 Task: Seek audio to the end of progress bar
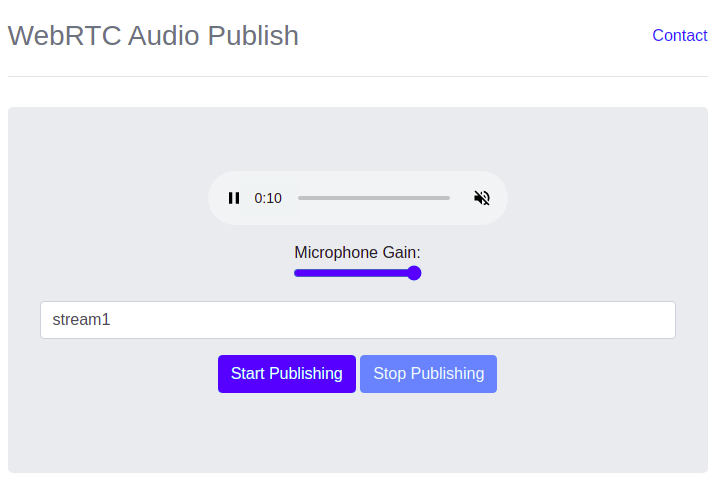[x=449, y=198]
